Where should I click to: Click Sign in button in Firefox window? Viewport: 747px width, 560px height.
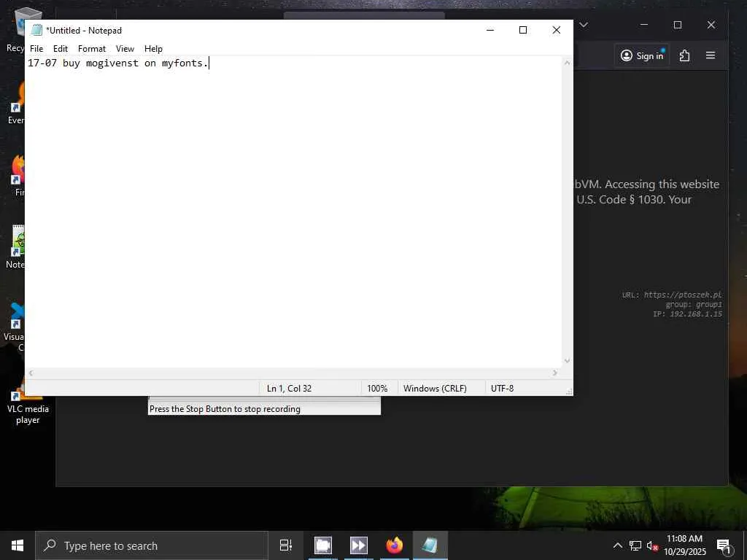642,55
